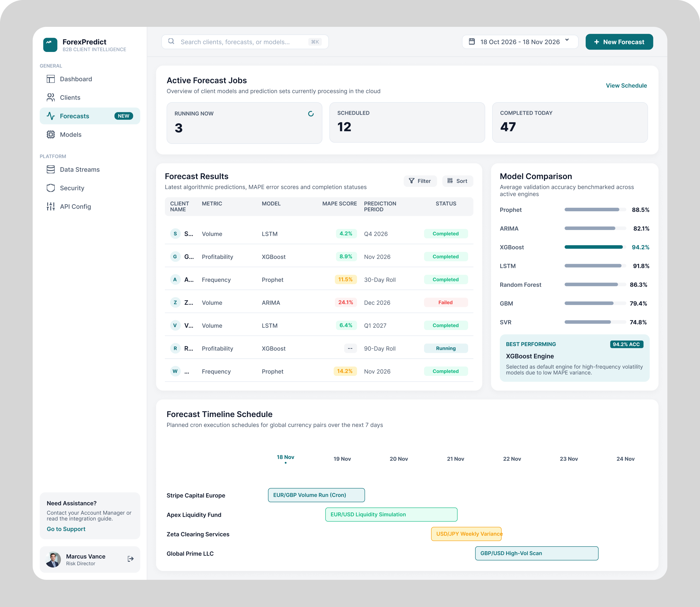700x607 pixels.
Task: Click the Z client avatar badge
Action: click(175, 303)
